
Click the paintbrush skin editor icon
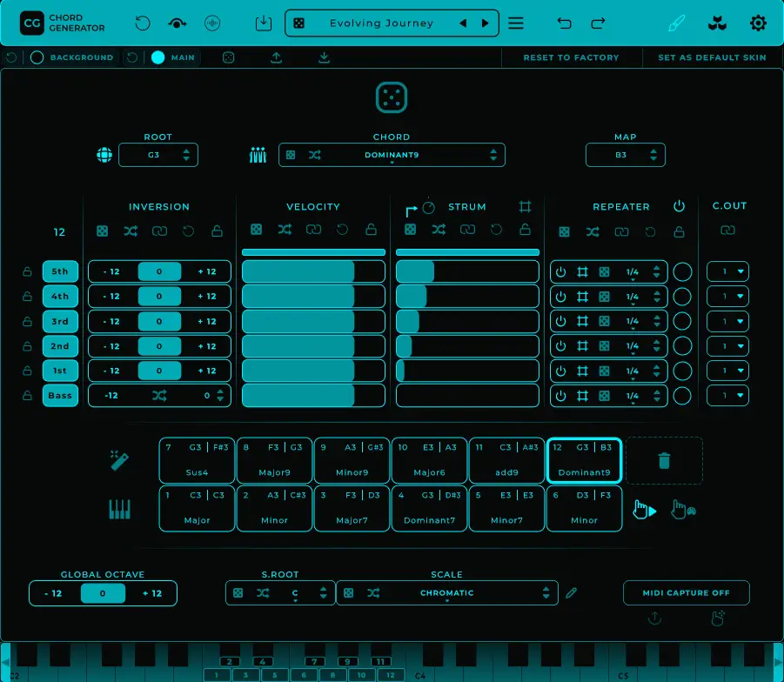(x=676, y=23)
